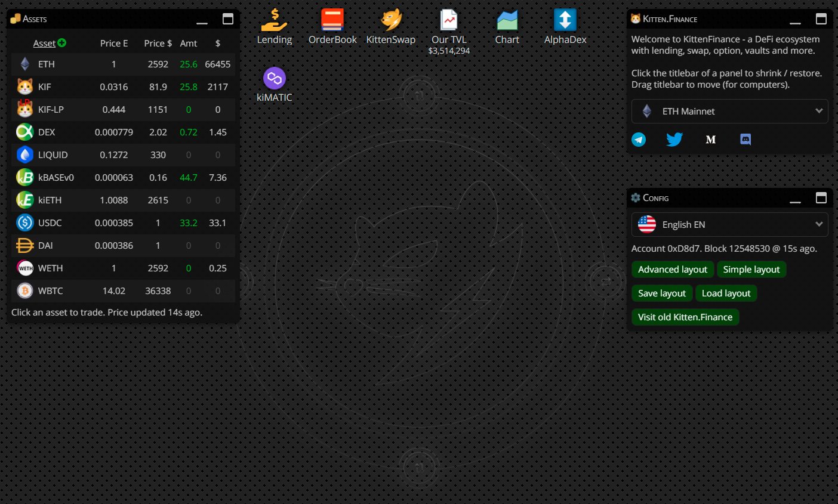Image resolution: width=838 pixels, height=504 pixels.
Task: Select the USDC asset name
Action: click(50, 222)
